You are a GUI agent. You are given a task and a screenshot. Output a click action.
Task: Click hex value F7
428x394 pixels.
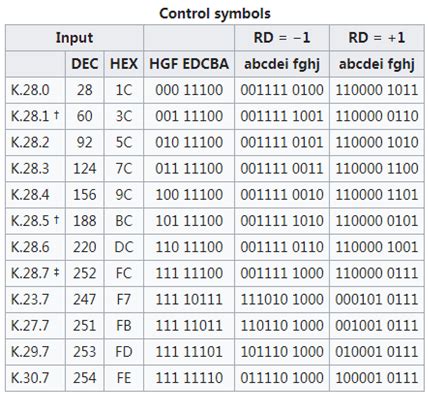pyautogui.click(x=124, y=299)
